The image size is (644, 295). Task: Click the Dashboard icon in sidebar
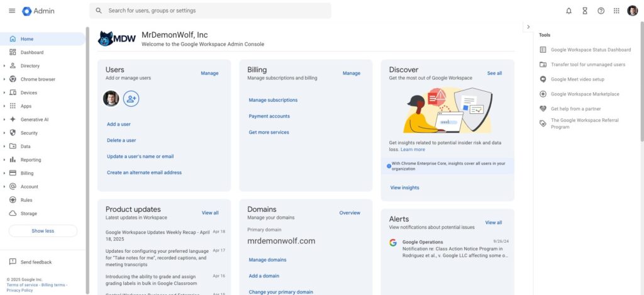[13, 52]
